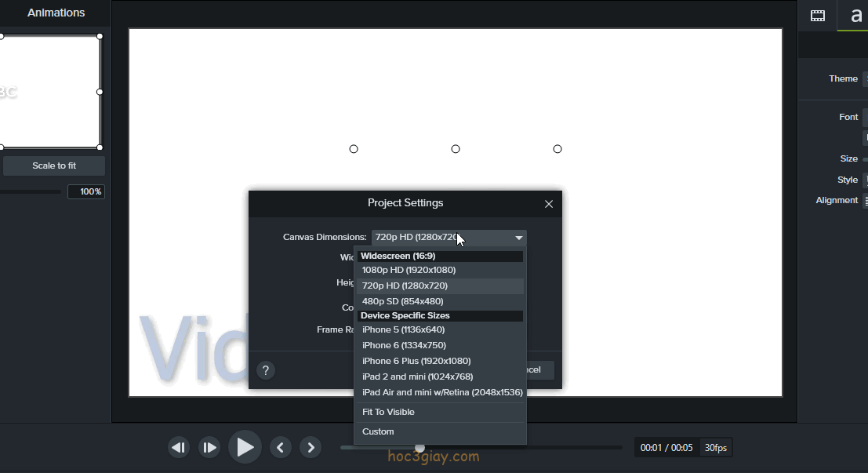Choose iPad 2 and mini option
Screen dimensions: 868x473
point(417,377)
